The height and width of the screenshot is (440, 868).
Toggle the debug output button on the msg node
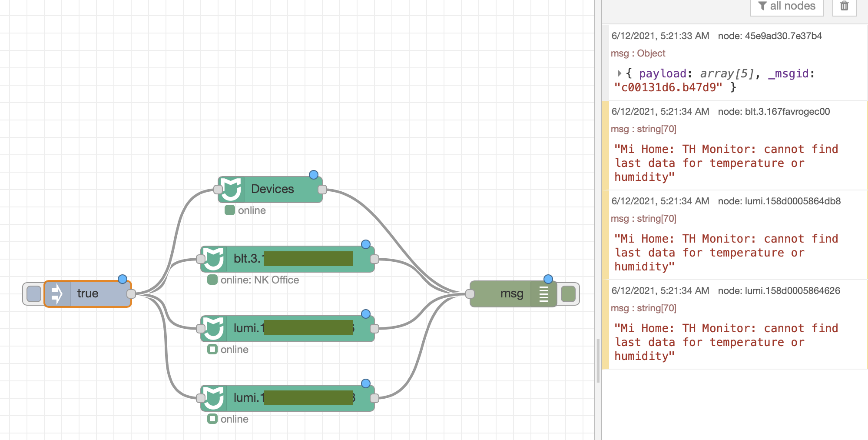pyautogui.click(x=569, y=293)
